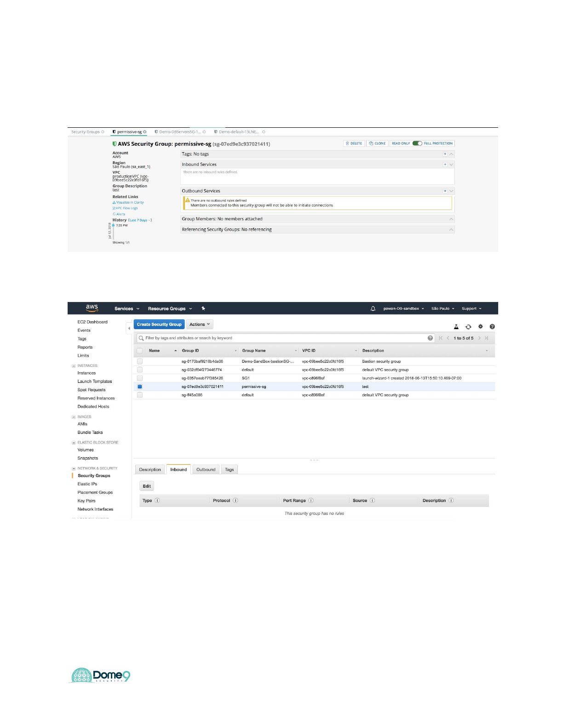Viewport: 563px width, 728px height.
Task: Collapse the left navigation pane arrow
Action: [x=129, y=328]
